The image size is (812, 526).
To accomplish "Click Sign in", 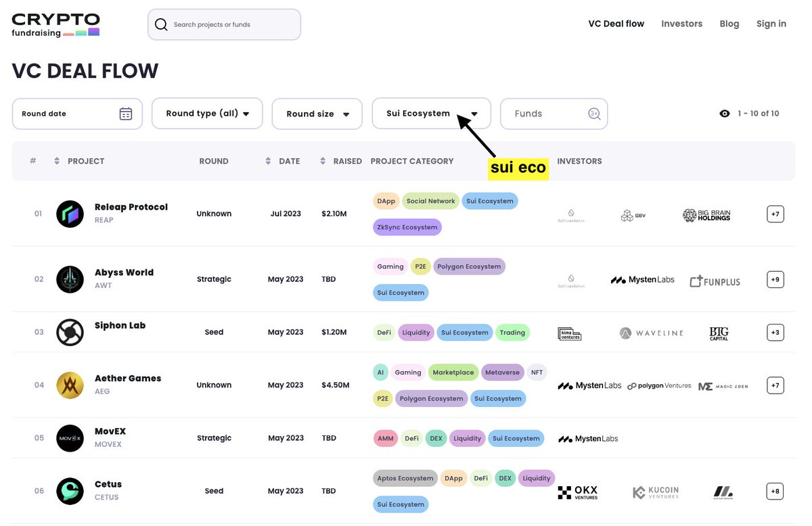I will point(771,24).
